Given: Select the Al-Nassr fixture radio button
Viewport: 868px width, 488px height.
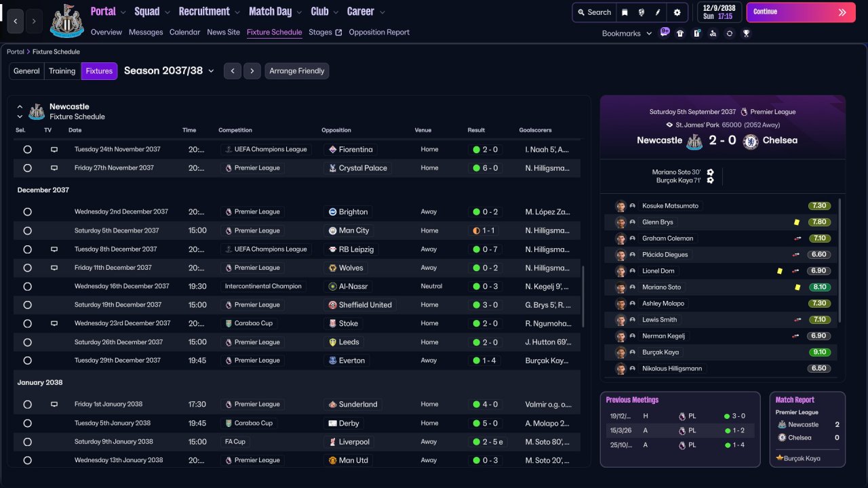Looking at the screenshot, I should point(27,287).
